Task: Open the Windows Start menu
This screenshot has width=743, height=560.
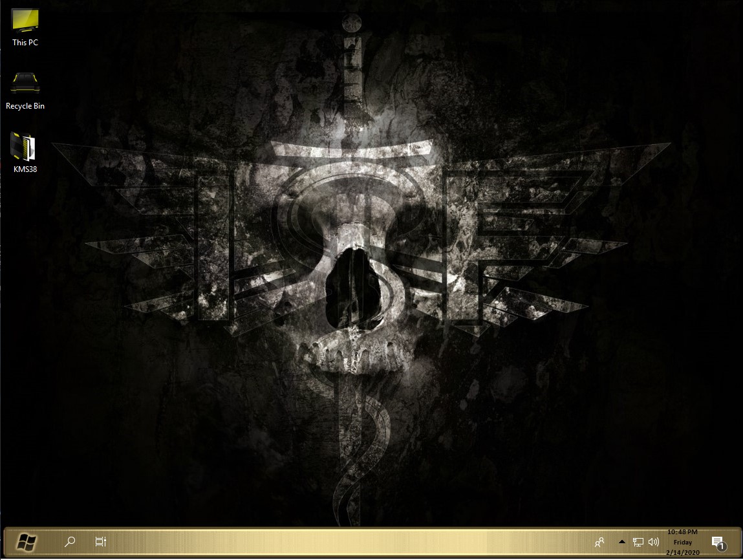Action: tap(27, 542)
